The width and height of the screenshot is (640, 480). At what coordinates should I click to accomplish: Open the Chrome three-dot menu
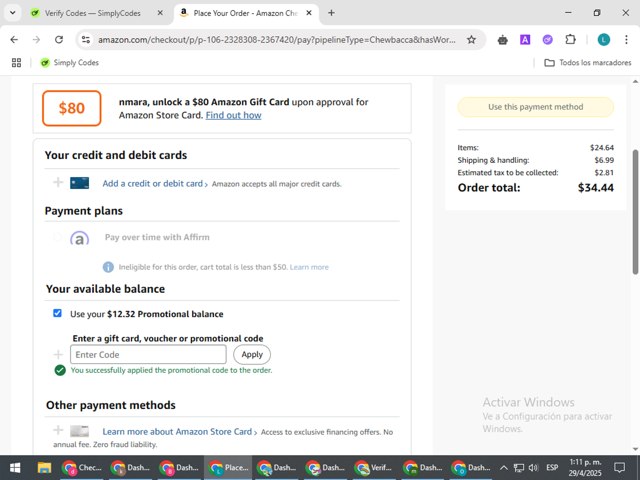(626, 40)
